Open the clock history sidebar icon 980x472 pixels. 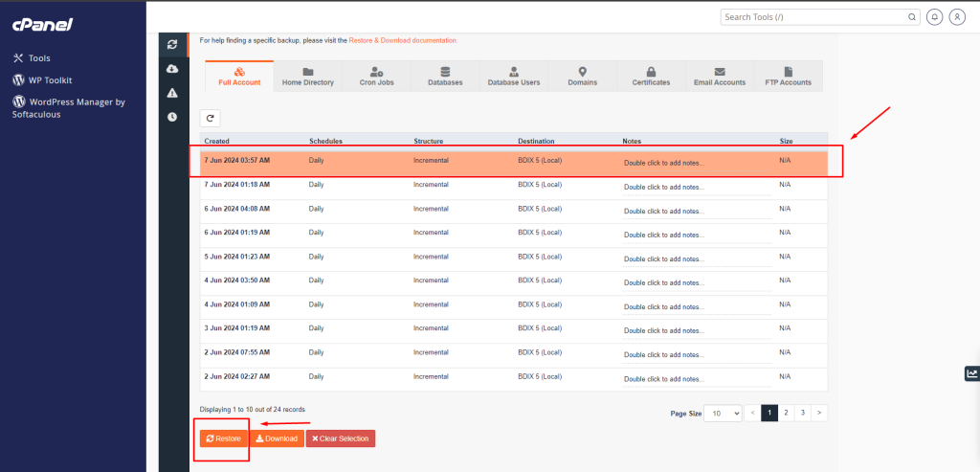[171, 117]
